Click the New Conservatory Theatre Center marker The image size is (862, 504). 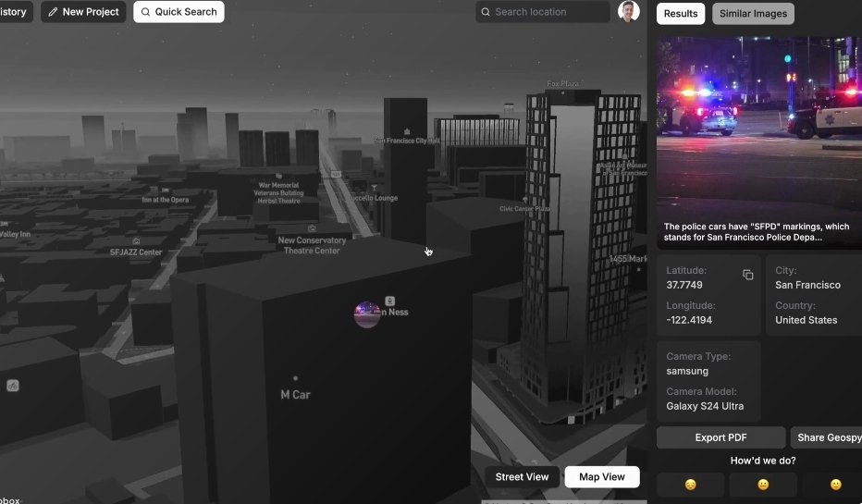(312, 228)
